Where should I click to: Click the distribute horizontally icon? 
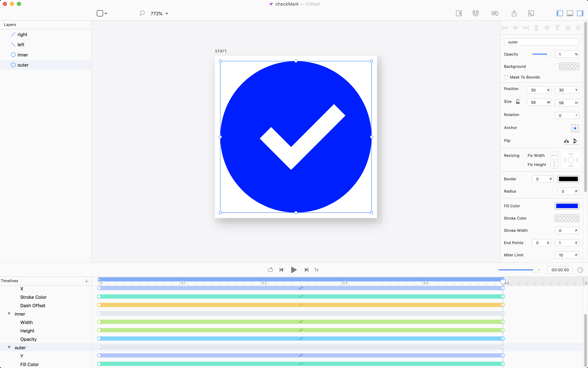568,28
